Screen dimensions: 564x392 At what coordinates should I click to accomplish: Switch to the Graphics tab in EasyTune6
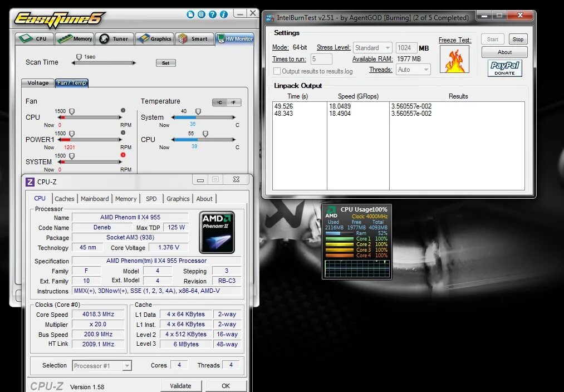click(155, 38)
